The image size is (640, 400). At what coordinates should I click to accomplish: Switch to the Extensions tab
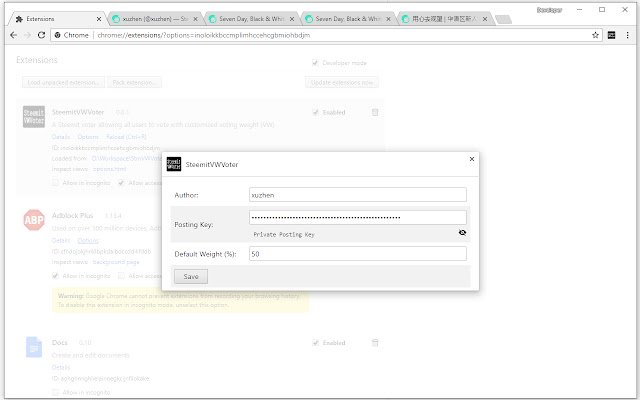57,19
